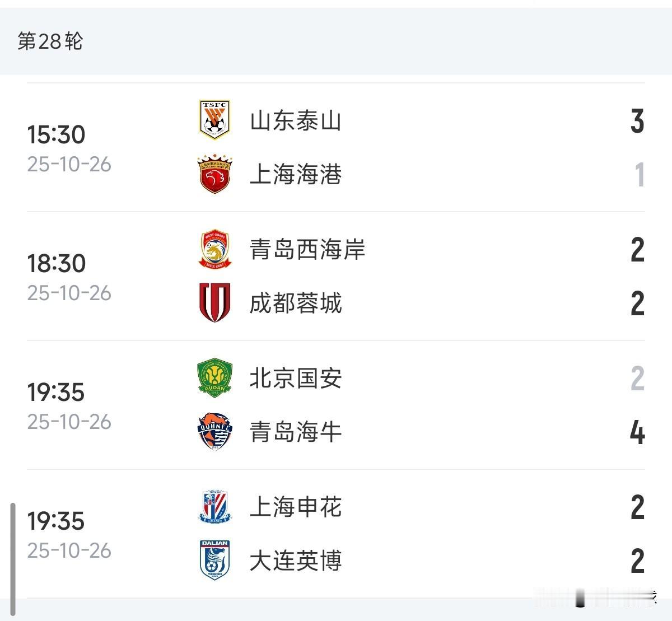
Task: Open the 第28轮 round header
Action: 50,41
